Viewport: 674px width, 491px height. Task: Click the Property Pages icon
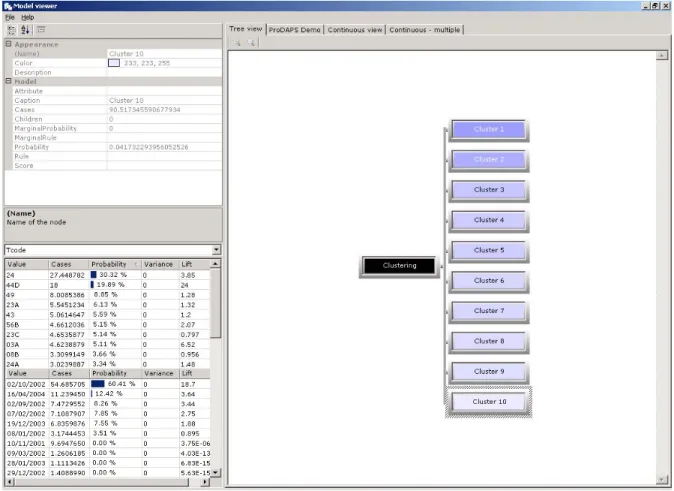click(41, 30)
